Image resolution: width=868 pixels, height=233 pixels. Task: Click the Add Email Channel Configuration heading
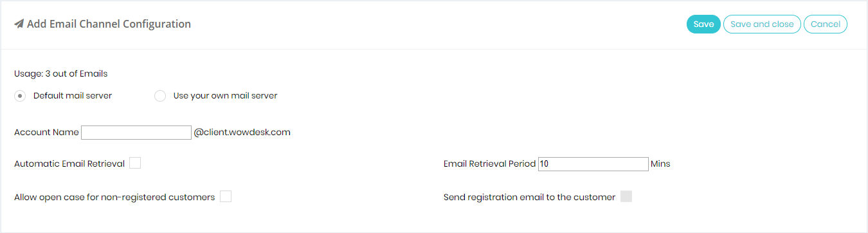coord(109,24)
